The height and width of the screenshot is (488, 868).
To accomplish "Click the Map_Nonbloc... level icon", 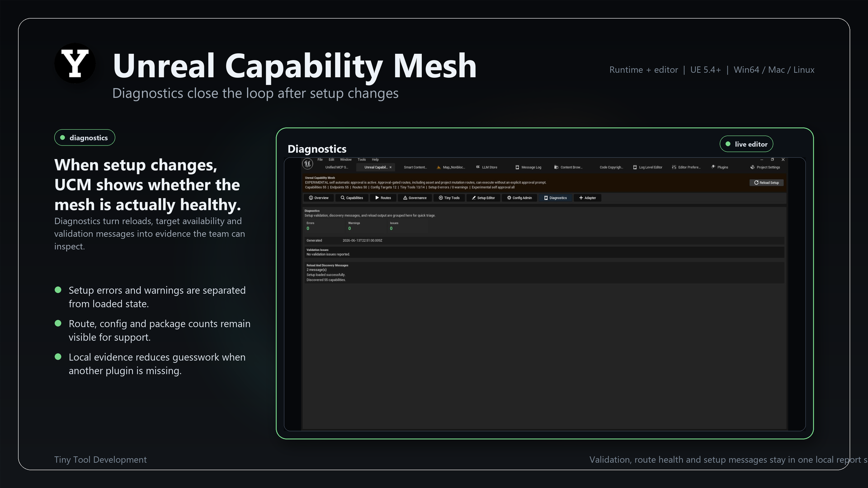I will 439,167.
